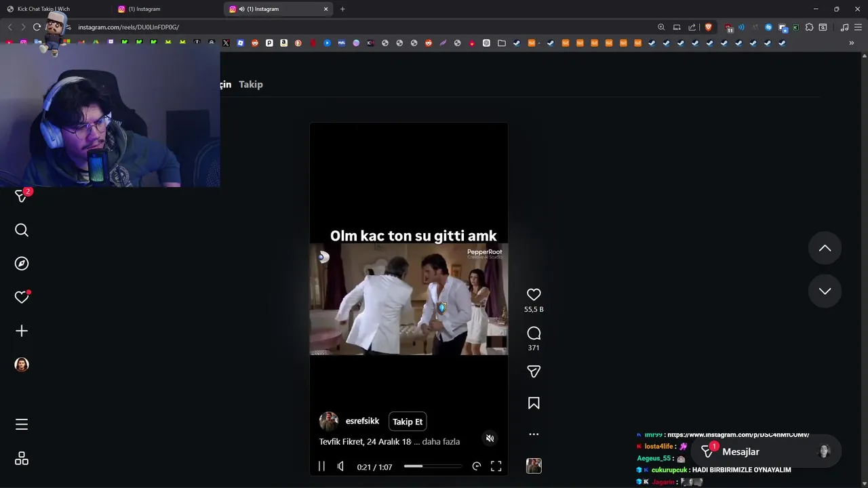Go to the previous reel with up chevron
868x488 pixels.
(x=825, y=249)
